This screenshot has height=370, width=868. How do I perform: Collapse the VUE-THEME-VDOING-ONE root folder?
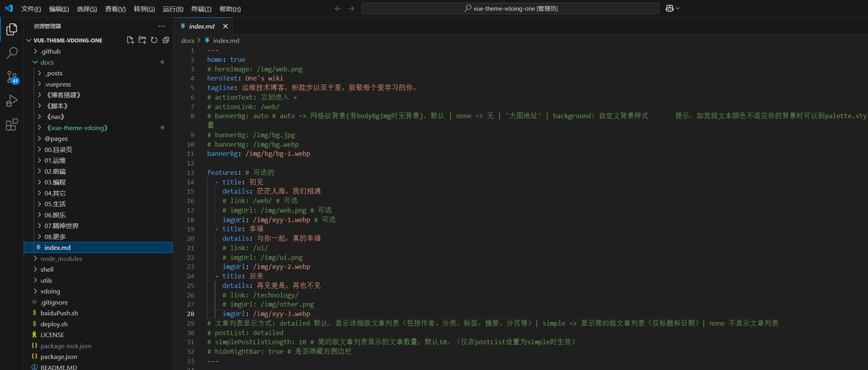98,40
